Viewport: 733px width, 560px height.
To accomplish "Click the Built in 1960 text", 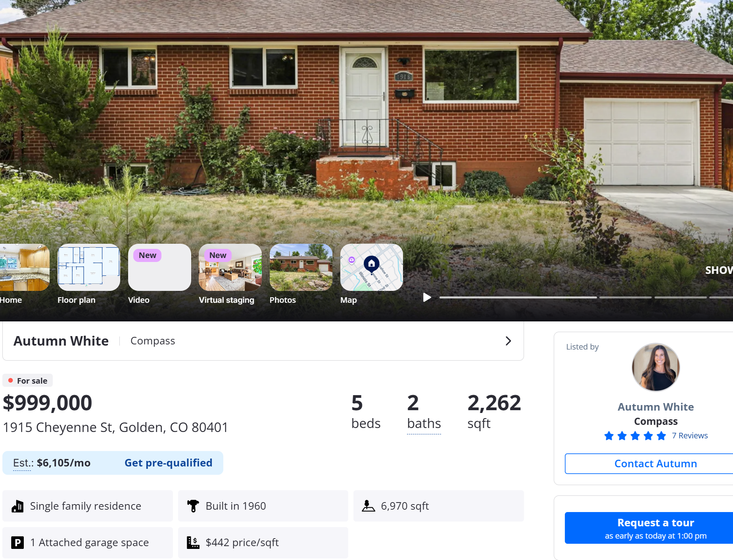I will pos(236,506).
